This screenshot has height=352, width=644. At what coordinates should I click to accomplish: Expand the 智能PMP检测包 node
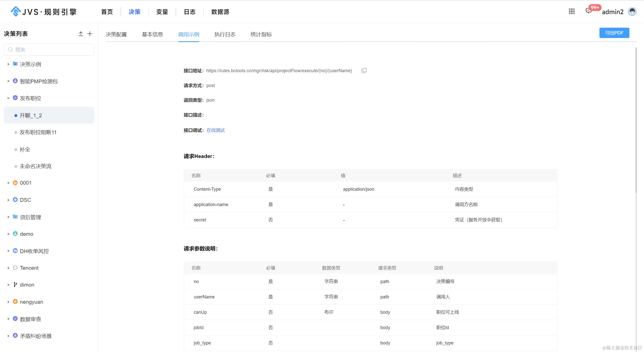coord(8,81)
